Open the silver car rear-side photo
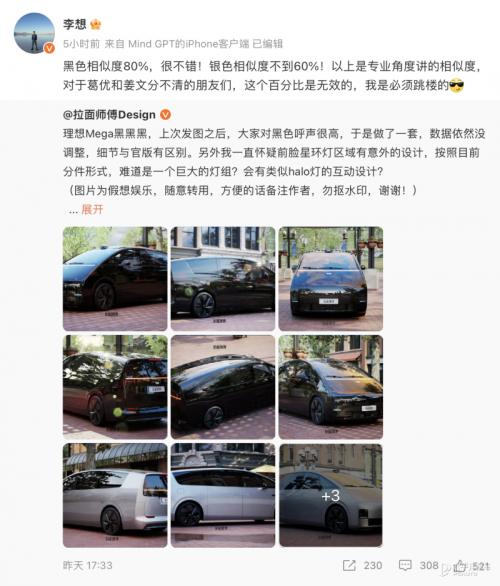This screenshot has height=586, width=500. [x=115, y=496]
